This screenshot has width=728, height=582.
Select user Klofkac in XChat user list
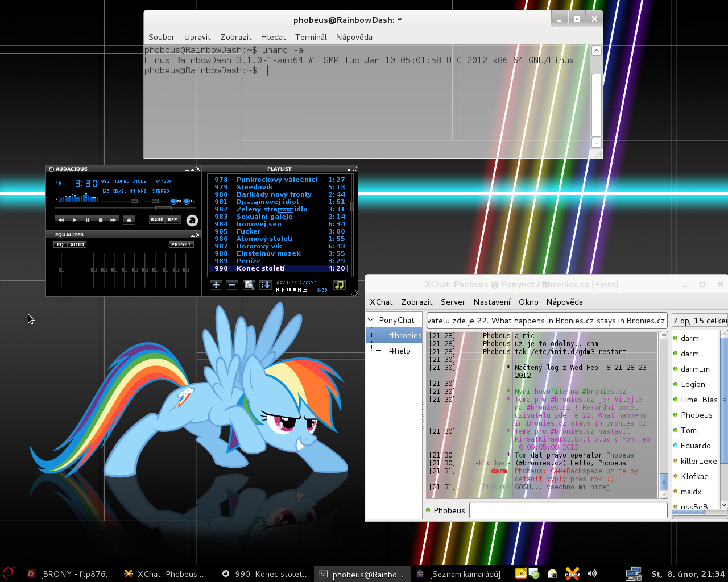coord(696,476)
